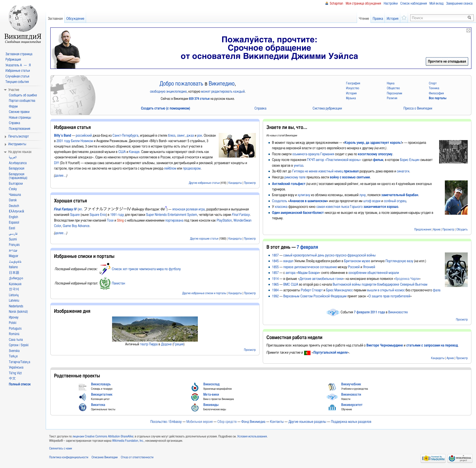The width and height of the screenshot is (476, 468).
Task: Open Deutsch language version
Action: (14, 206)
